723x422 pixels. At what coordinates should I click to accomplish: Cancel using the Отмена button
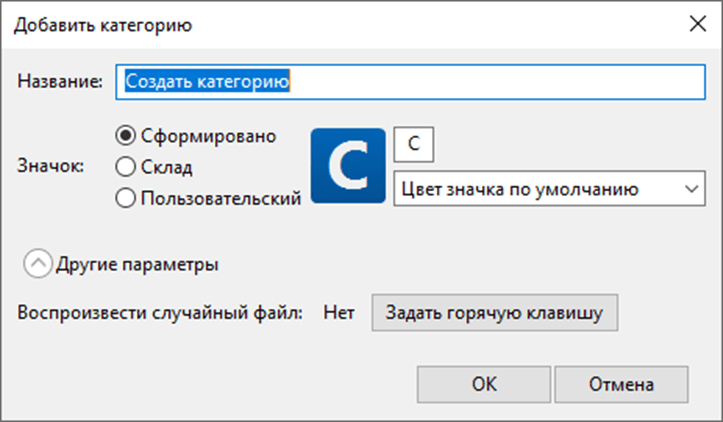pos(621,384)
